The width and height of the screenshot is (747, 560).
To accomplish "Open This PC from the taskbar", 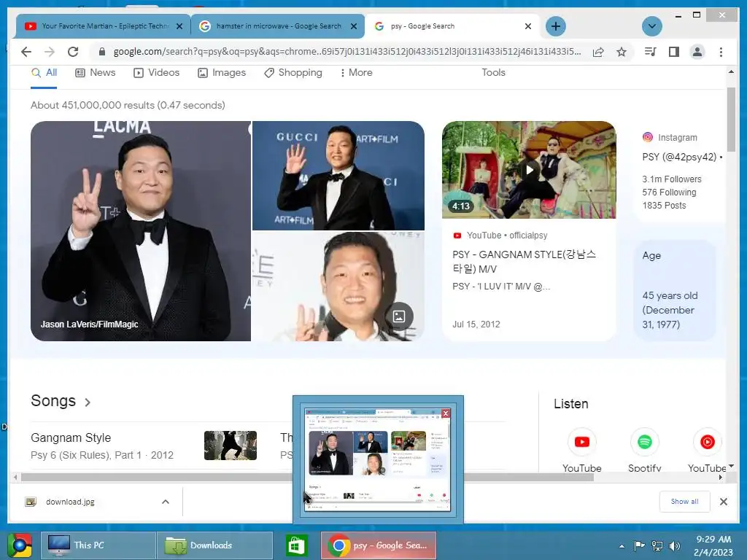I will [x=98, y=545].
